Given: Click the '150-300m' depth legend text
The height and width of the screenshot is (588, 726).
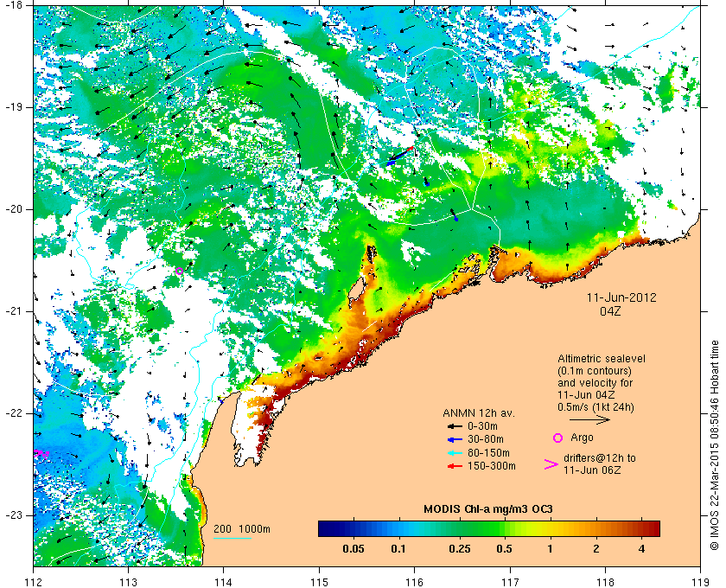Looking at the screenshot, I should (x=491, y=466).
